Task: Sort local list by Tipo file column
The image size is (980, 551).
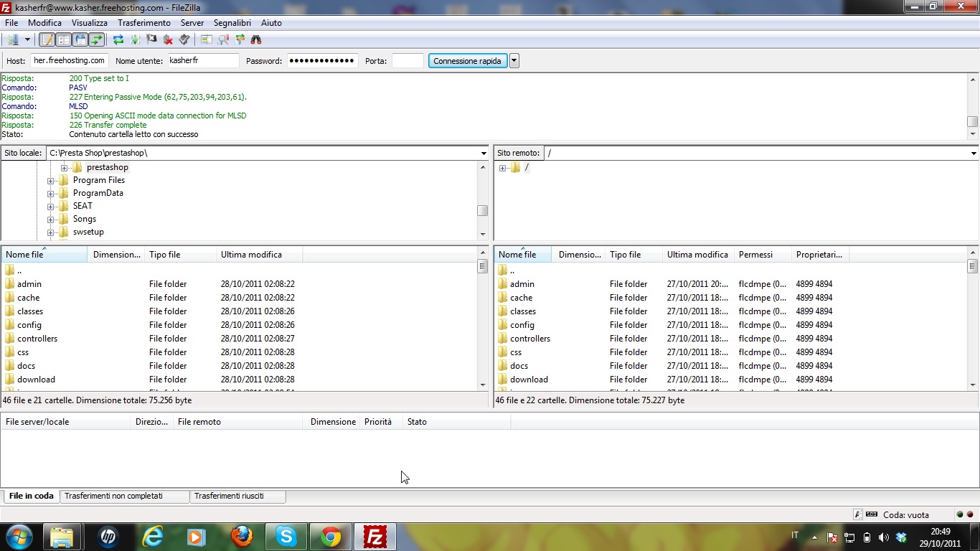Action: tap(180, 255)
